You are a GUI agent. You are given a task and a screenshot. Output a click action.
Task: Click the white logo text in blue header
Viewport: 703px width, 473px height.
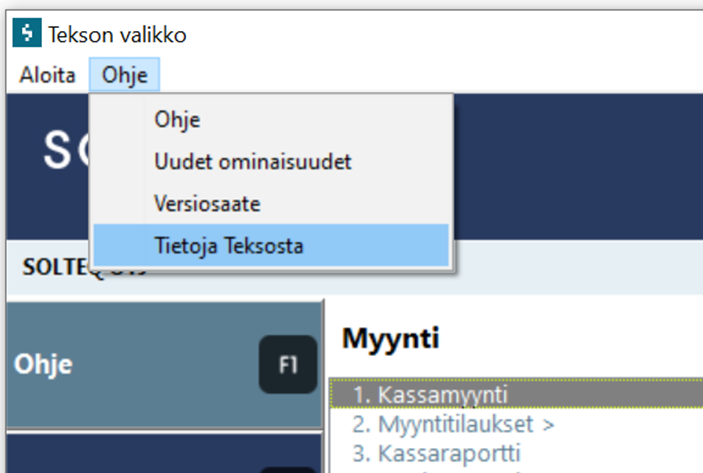point(63,149)
